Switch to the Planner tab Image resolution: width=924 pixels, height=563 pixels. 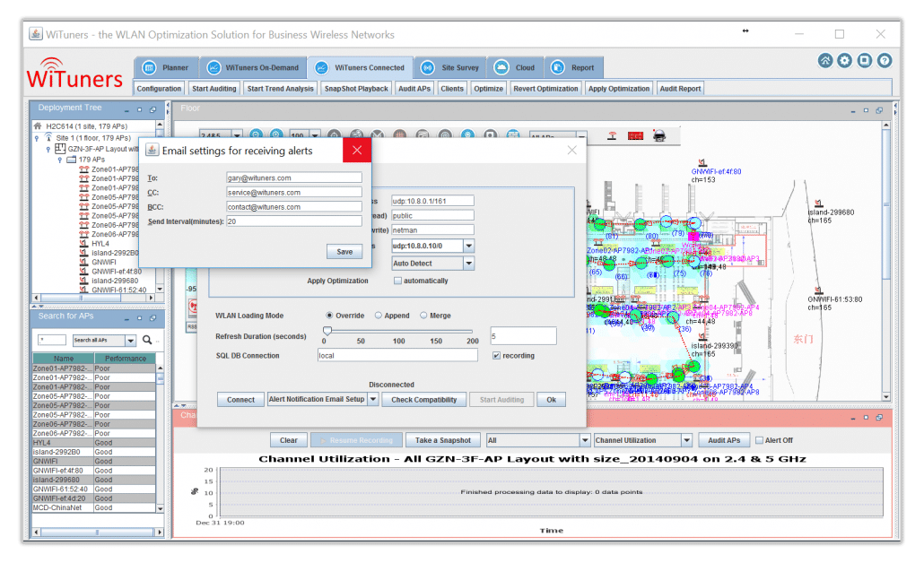coord(166,68)
